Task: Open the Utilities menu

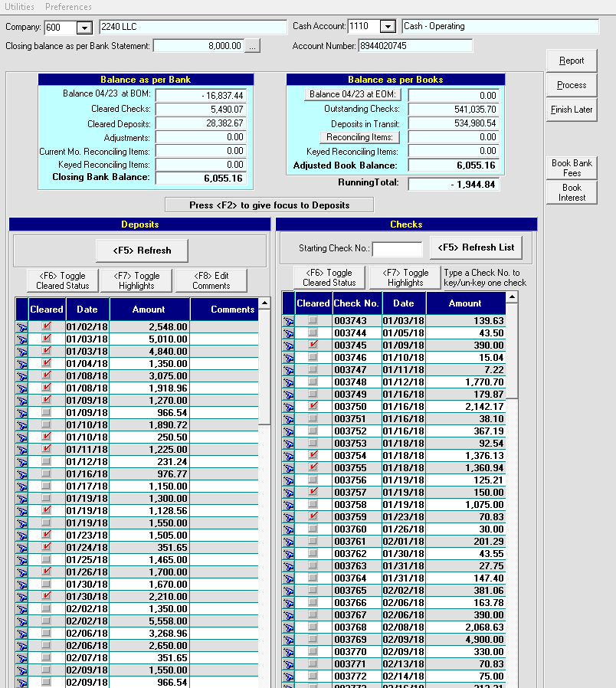Action: pos(19,7)
